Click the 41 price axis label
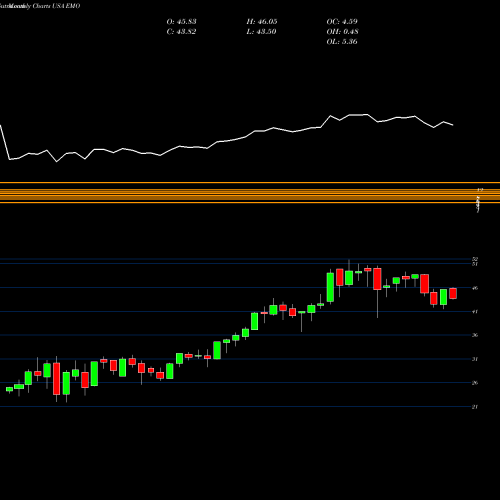This screenshot has height=500, width=500. pyautogui.click(x=475, y=312)
